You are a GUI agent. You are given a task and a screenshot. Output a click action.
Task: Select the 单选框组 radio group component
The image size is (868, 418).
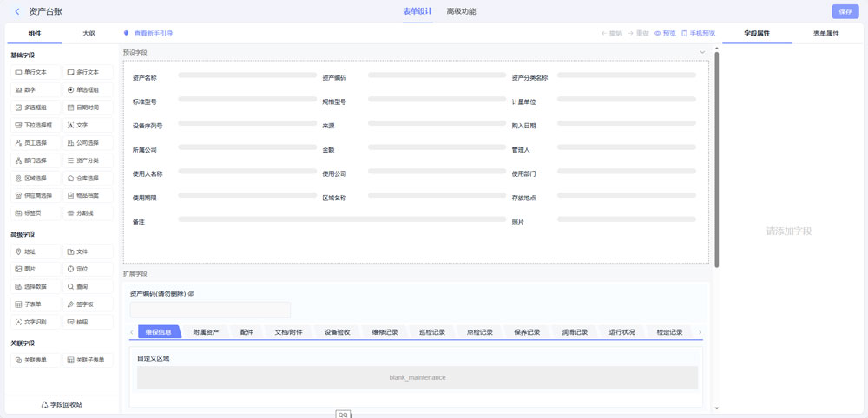tap(89, 89)
